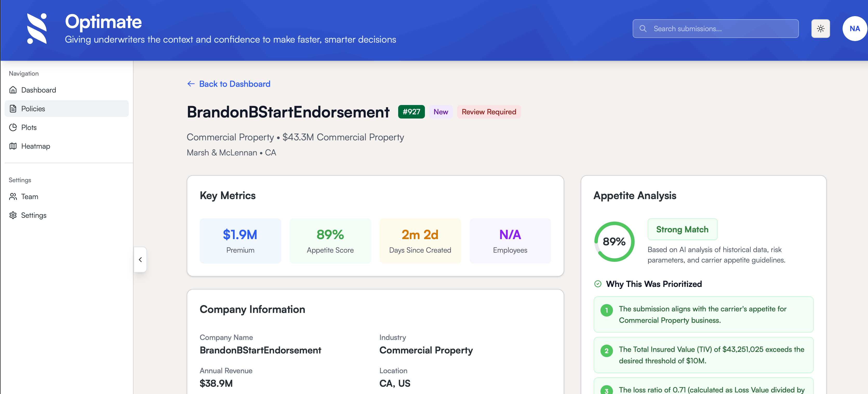Open Heatmap in the navigation

pos(67,146)
